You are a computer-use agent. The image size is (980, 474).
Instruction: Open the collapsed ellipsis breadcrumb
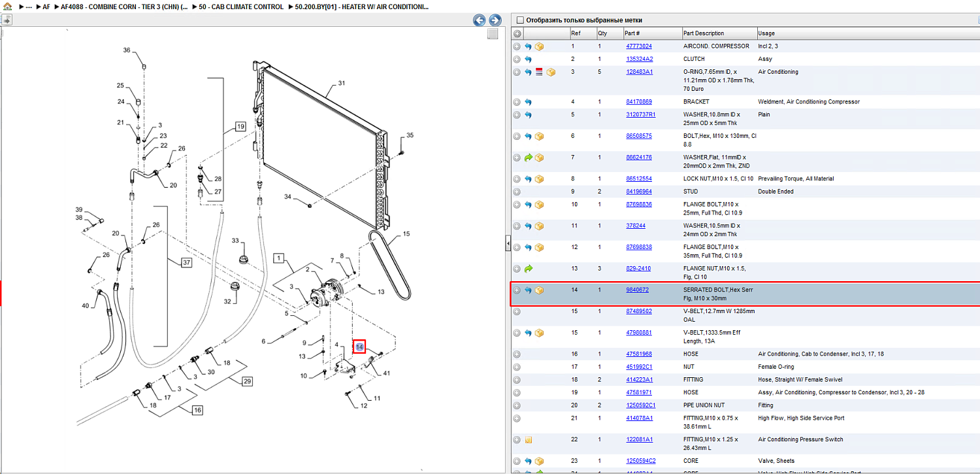point(29,7)
